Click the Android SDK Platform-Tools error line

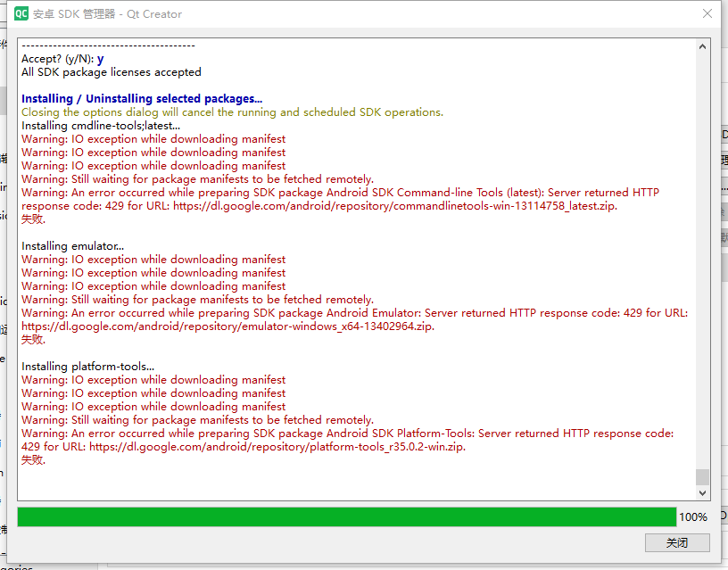[348, 440]
